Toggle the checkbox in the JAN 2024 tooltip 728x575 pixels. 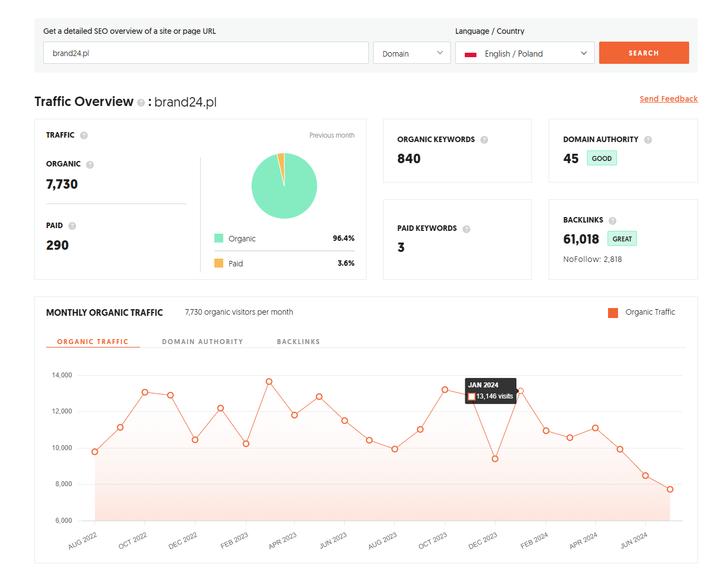point(473,396)
